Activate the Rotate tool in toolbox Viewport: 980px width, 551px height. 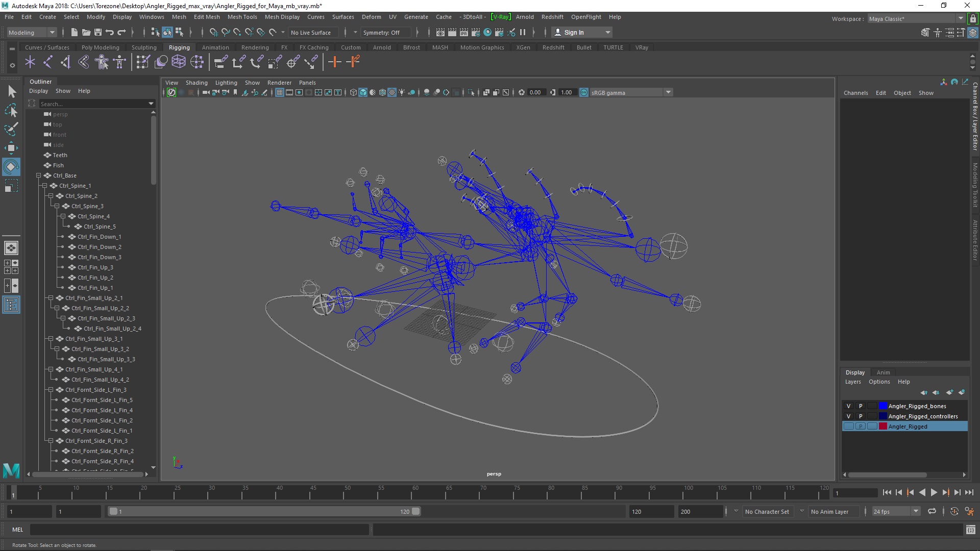(x=11, y=167)
